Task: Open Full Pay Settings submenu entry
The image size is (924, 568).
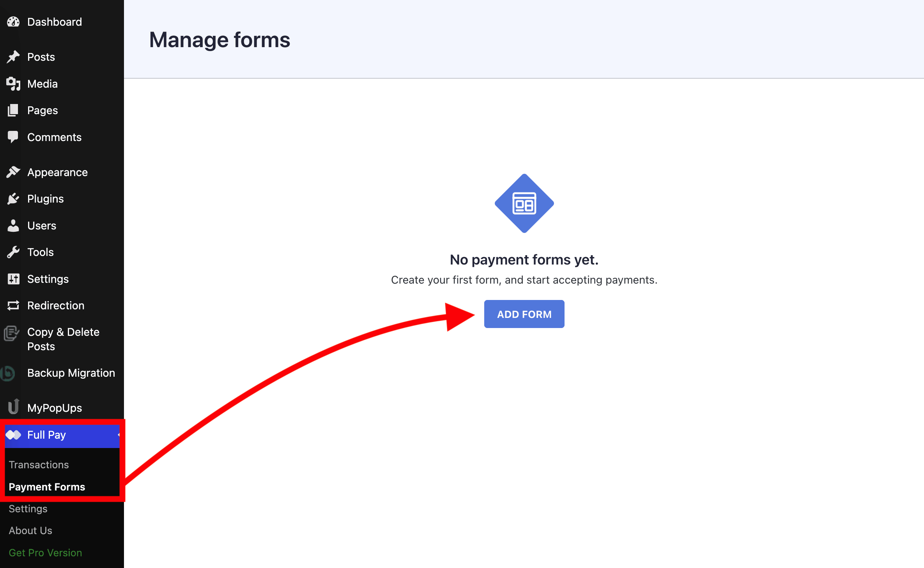Action: pyautogui.click(x=28, y=508)
